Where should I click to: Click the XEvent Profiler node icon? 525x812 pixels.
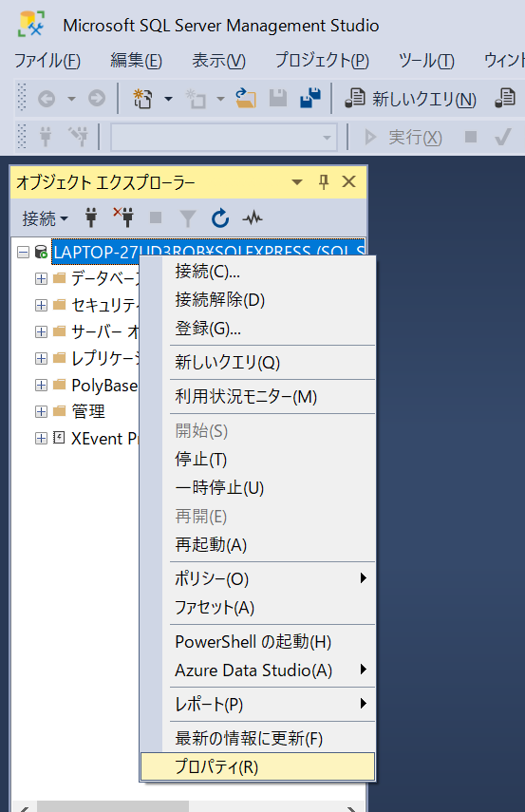click(59, 438)
